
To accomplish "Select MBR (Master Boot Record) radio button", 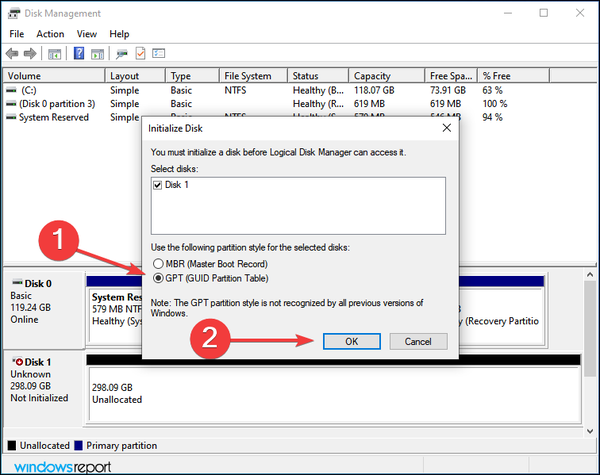I will click(158, 264).
